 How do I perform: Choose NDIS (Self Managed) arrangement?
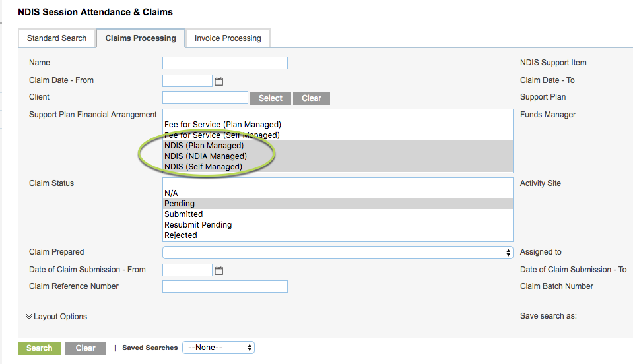[338, 166]
